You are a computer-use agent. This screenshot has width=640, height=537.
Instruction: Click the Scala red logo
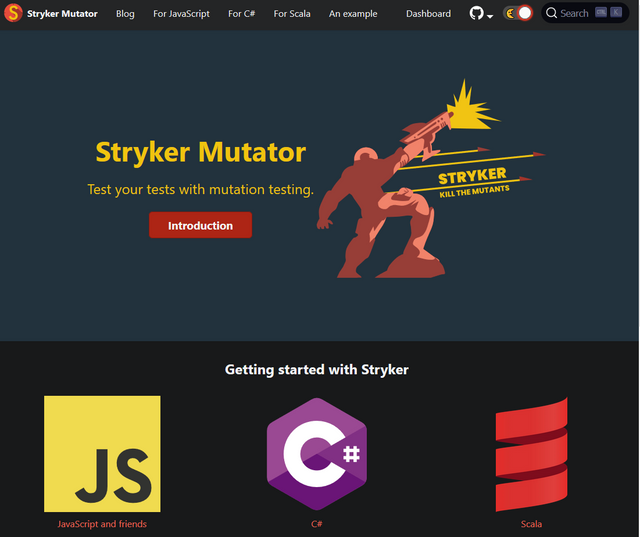click(531, 454)
